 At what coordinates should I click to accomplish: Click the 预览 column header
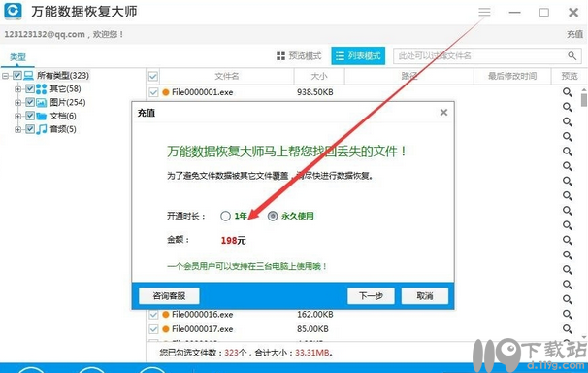coord(570,76)
